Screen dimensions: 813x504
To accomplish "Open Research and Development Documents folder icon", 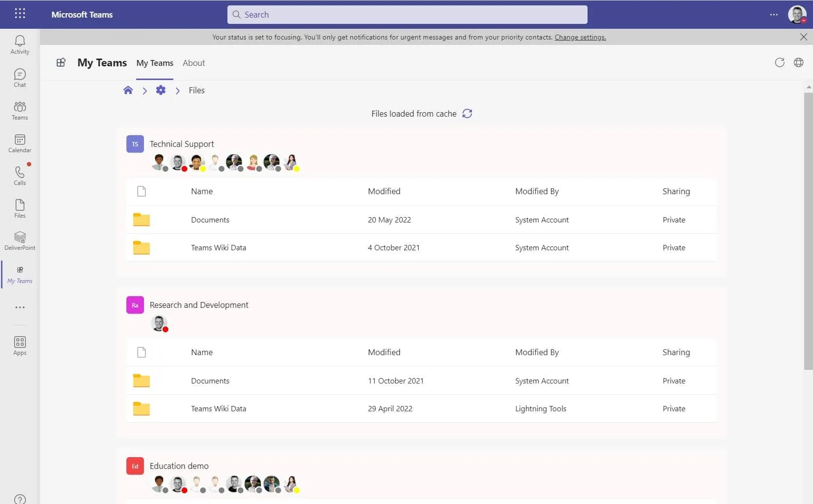I will point(142,381).
